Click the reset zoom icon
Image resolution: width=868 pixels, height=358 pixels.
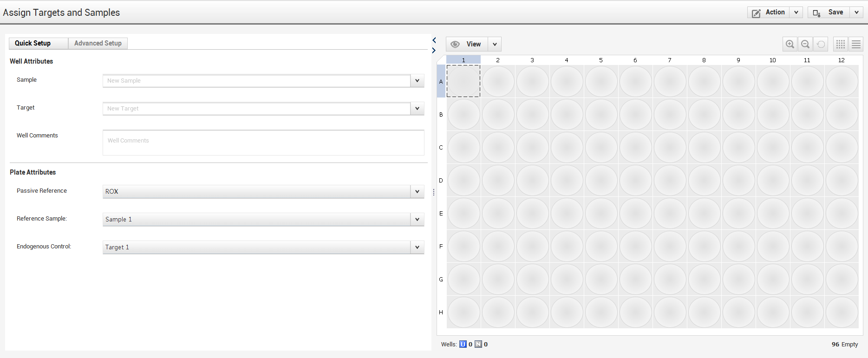(821, 44)
